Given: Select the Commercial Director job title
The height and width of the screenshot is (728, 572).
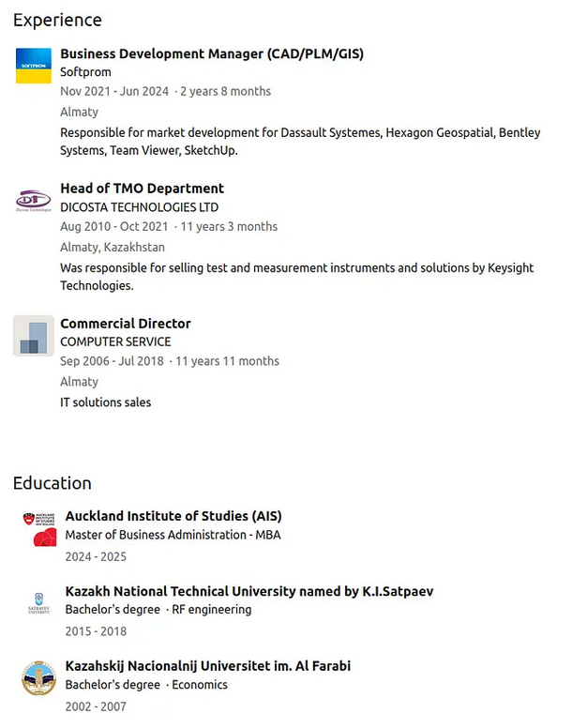Looking at the screenshot, I should 126,324.
